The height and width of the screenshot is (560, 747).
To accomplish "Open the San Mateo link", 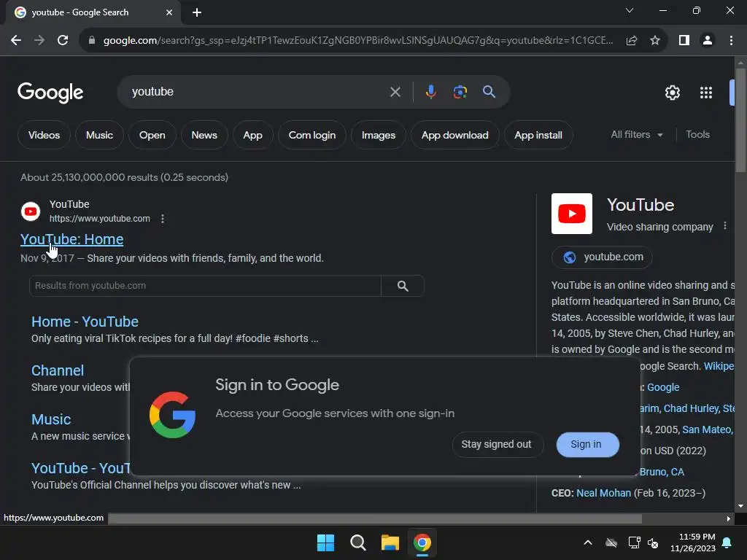I will [707, 429].
